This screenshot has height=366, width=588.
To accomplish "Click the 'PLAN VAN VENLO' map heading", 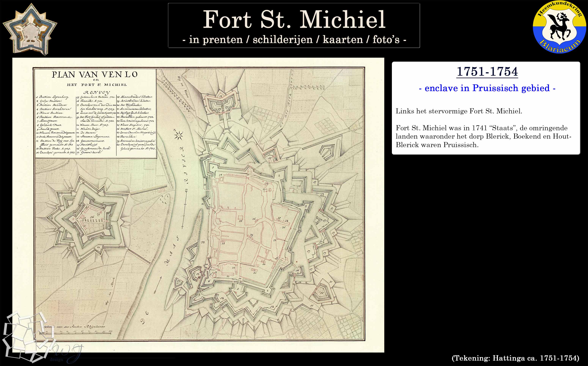I will (x=95, y=74).
